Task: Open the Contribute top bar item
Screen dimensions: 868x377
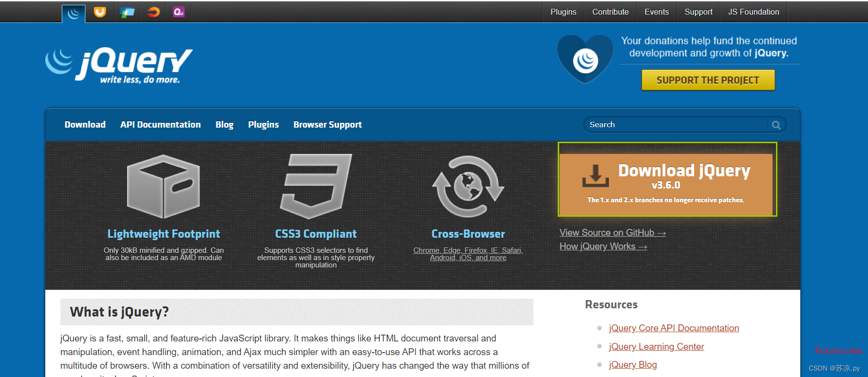Action: [610, 12]
